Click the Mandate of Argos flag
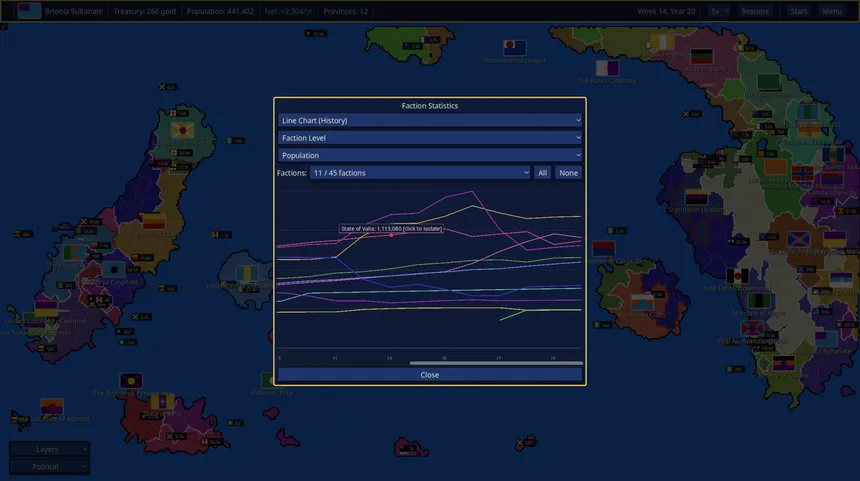Screen dimensions: 860x481 tap(760, 301)
